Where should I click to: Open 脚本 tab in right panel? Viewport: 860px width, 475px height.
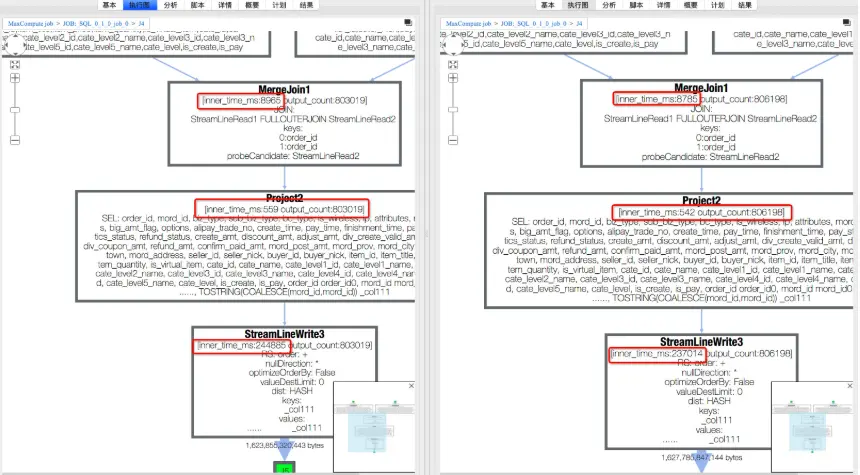click(x=636, y=5)
